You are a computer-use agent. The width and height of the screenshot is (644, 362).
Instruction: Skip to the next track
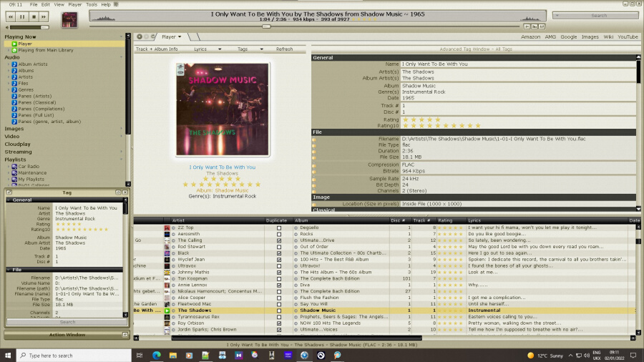[44, 17]
